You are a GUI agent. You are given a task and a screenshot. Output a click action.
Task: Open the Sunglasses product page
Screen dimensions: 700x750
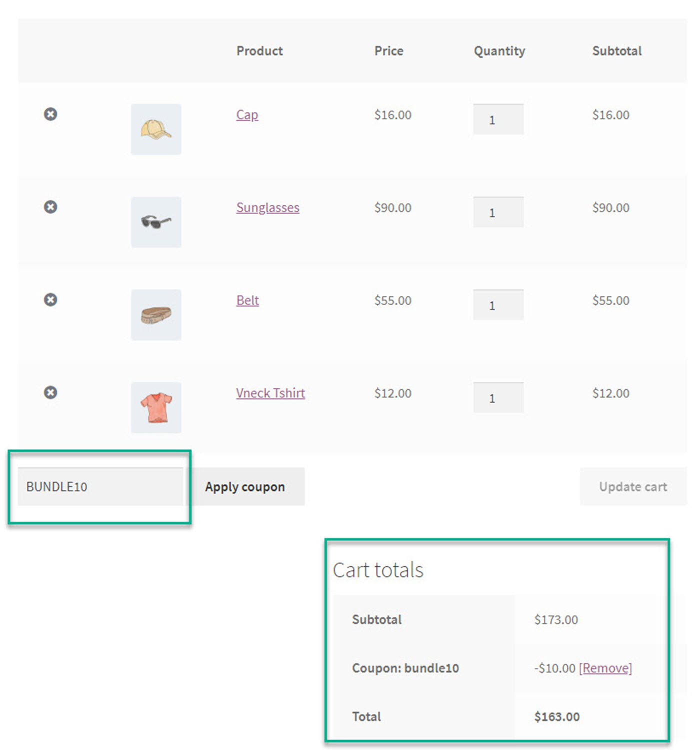pos(267,207)
